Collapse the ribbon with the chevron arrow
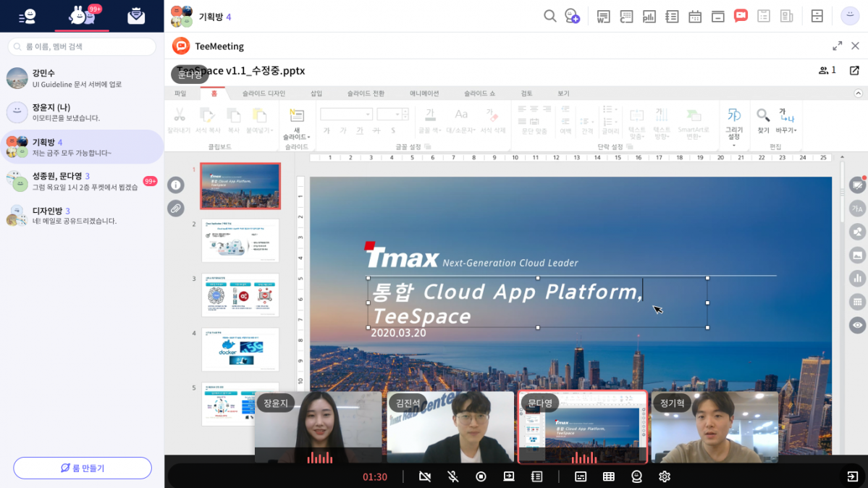This screenshot has height=488, width=868. point(858,93)
